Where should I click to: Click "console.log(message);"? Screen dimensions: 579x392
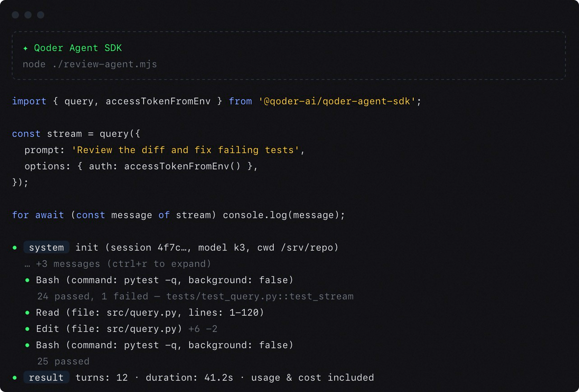coord(284,215)
